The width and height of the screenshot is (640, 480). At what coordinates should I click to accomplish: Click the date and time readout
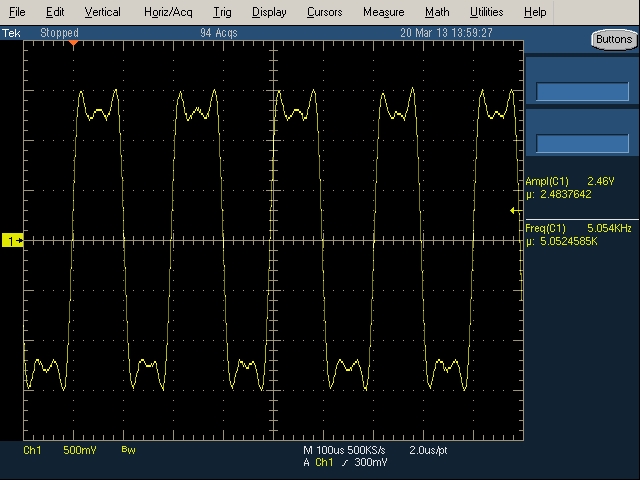446,33
